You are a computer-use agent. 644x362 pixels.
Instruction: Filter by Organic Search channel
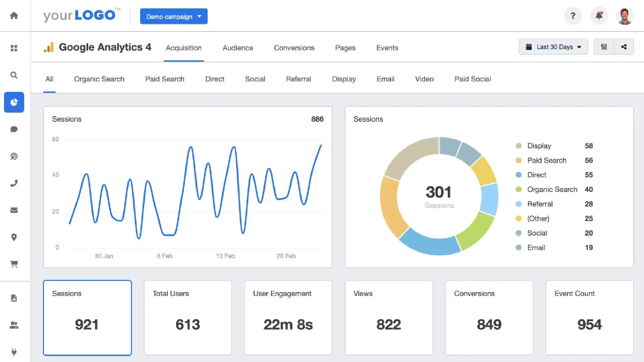pyautogui.click(x=99, y=79)
